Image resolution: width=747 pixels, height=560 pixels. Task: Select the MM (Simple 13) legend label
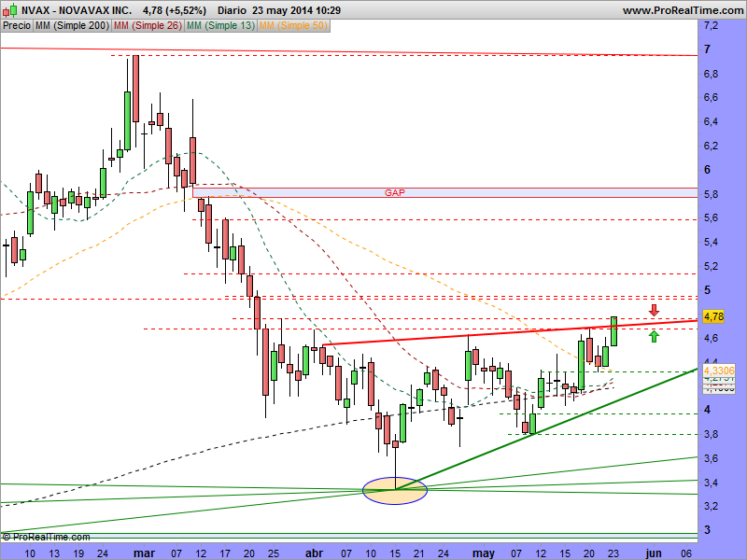click(220, 26)
